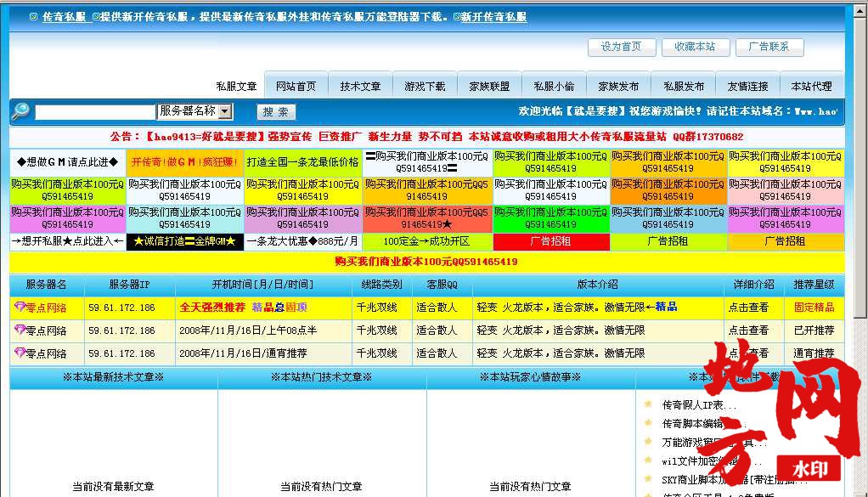Open the 私服小偷 tab

point(554,86)
